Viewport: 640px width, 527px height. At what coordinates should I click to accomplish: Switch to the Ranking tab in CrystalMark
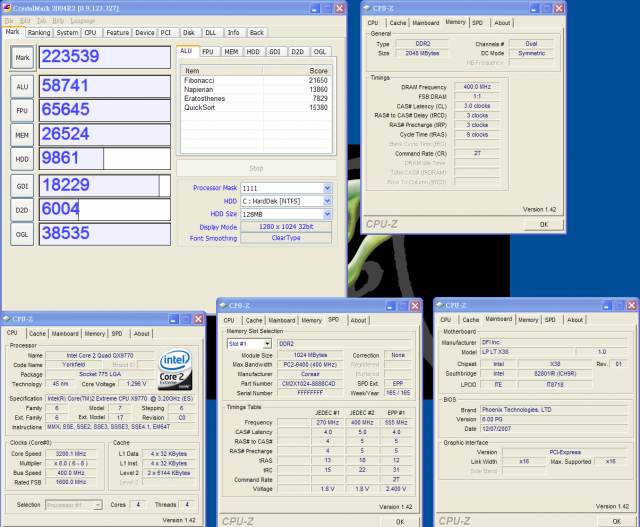pyautogui.click(x=39, y=33)
